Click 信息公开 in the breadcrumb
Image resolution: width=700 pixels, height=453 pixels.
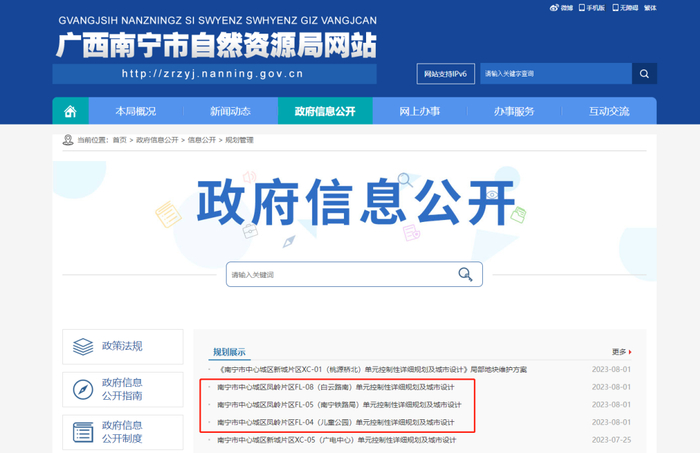click(x=201, y=140)
